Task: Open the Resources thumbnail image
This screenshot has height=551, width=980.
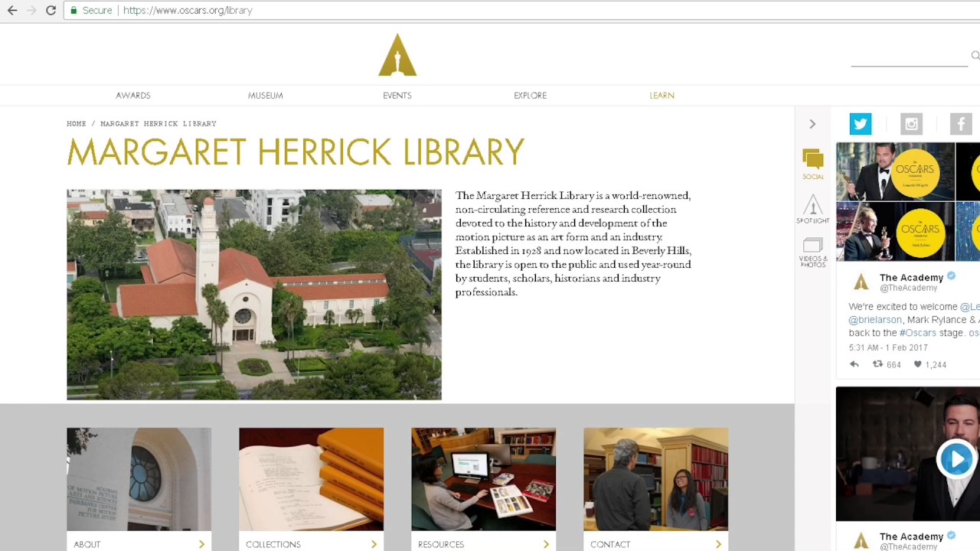Action: (484, 479)
